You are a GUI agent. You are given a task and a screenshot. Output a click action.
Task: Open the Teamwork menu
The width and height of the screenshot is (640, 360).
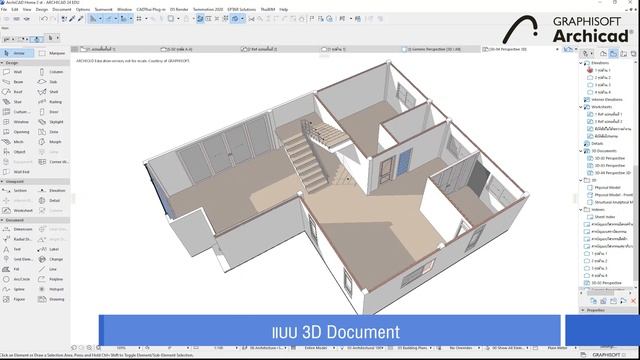coord(103,9)
